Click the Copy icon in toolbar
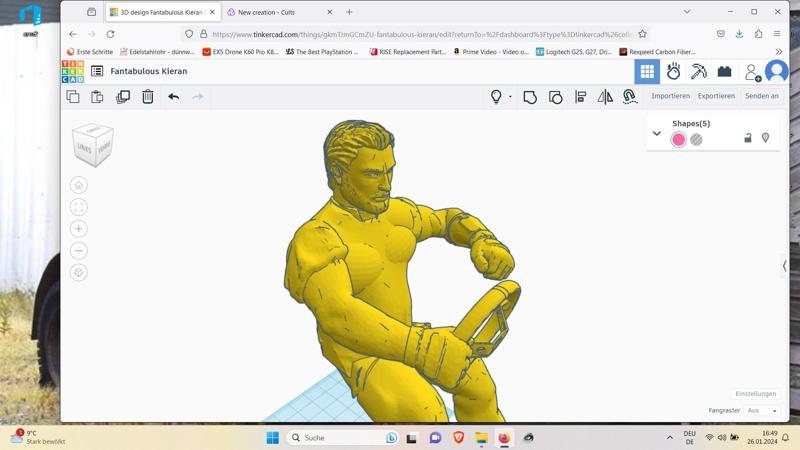The width and height of the screenshot is (800, 450). (73, 97)
